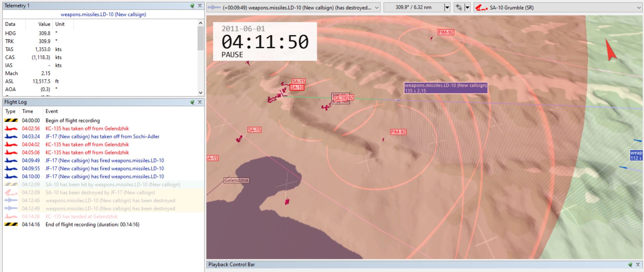Pin the Telemetry 1 panel
The height and width of the screenshot is (272, 644).
point(192,6)
